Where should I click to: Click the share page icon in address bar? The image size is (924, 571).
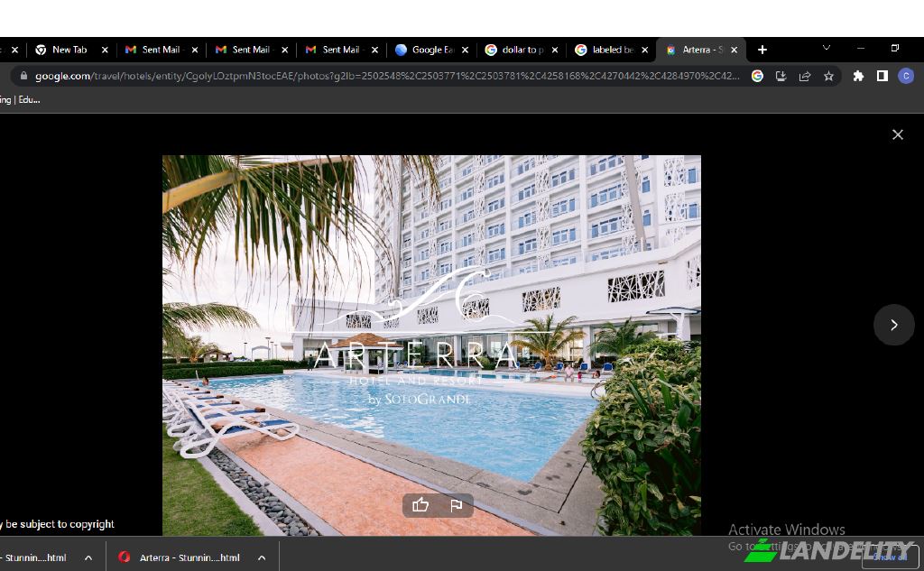pyautogui.click(x=805, y=77)
